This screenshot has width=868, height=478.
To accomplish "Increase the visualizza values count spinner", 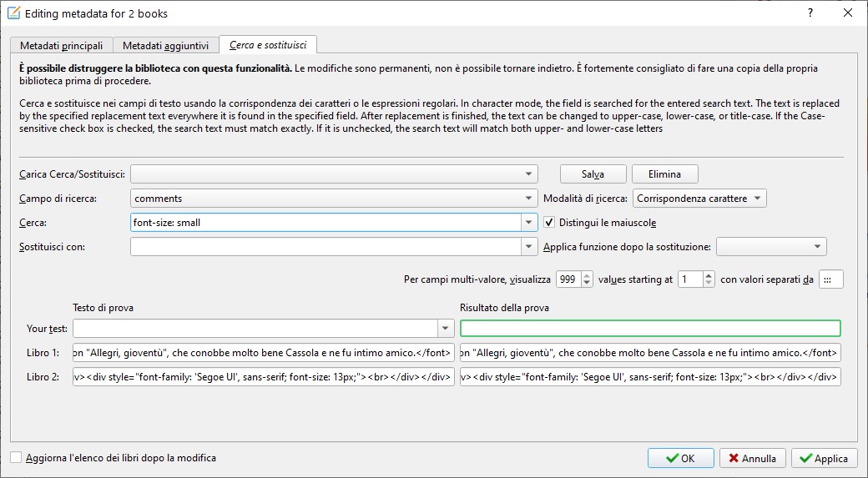I will [x=587, y=276].
